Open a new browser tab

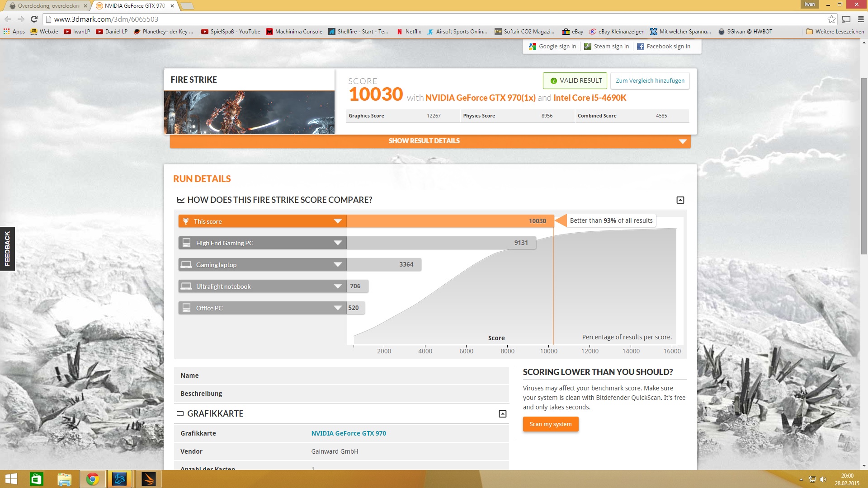(x=187, y=6)
